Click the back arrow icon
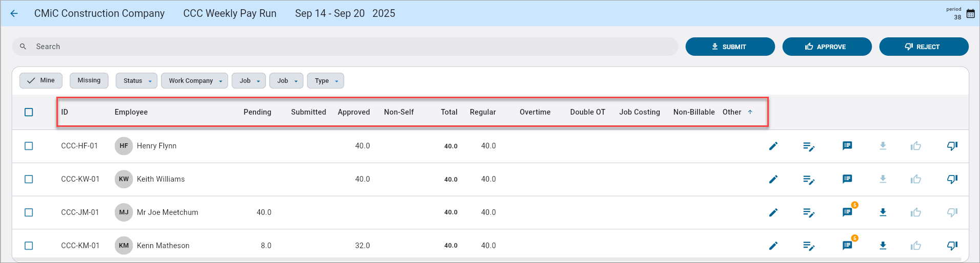980x263 pixels. tap(14, 14)
